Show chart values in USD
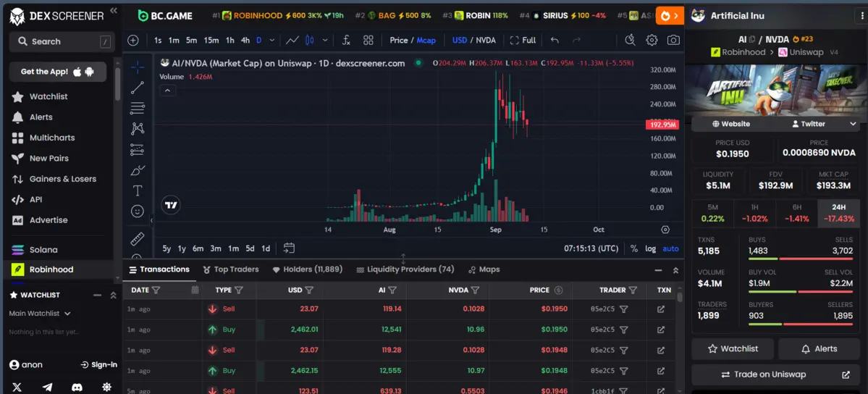 [x=460, y=40]
